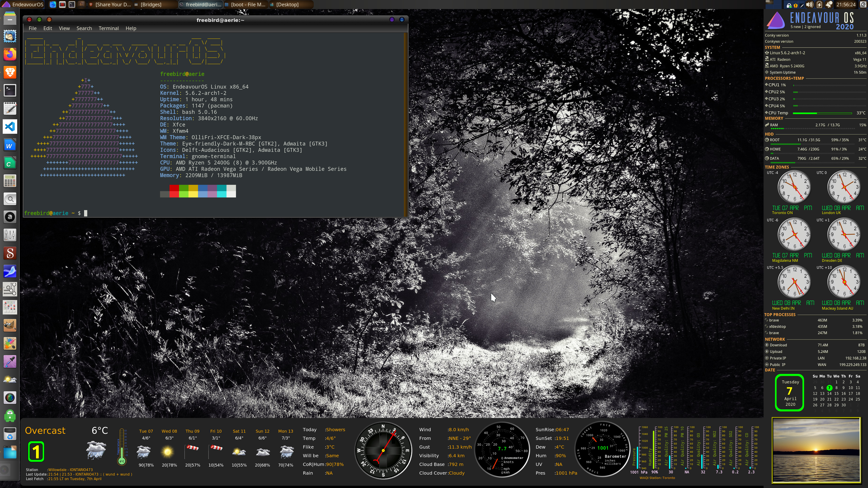Click the red stop-sign launcher in top panel
The width and height of the screenshot is (868, 488).
coord(62,4)
